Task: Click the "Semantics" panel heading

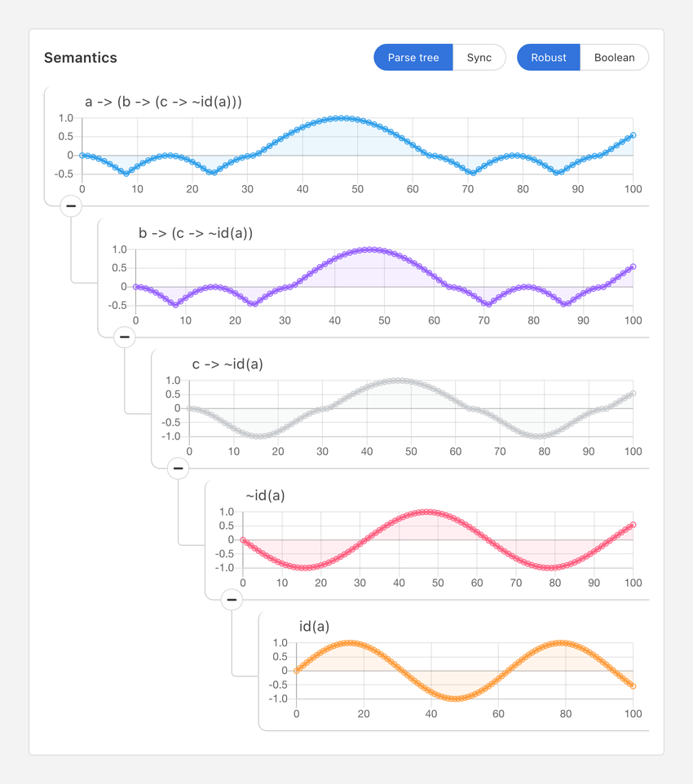Action: [x=81, y=58]
